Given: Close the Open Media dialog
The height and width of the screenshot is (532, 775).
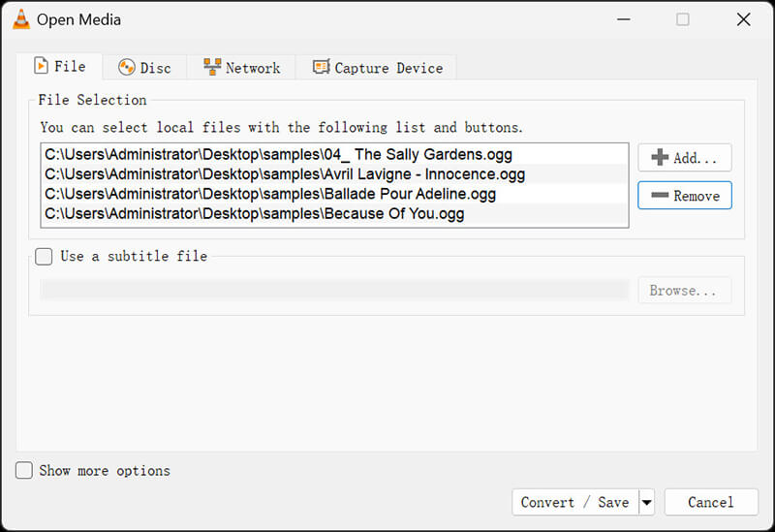Looking at the screenshot, I should (x=743, y=19).
